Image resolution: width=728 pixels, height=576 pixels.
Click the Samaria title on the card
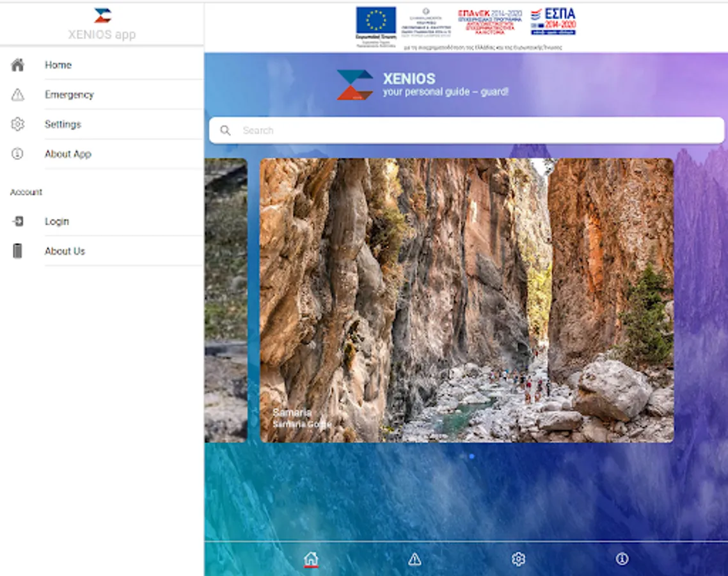[292, 413]
